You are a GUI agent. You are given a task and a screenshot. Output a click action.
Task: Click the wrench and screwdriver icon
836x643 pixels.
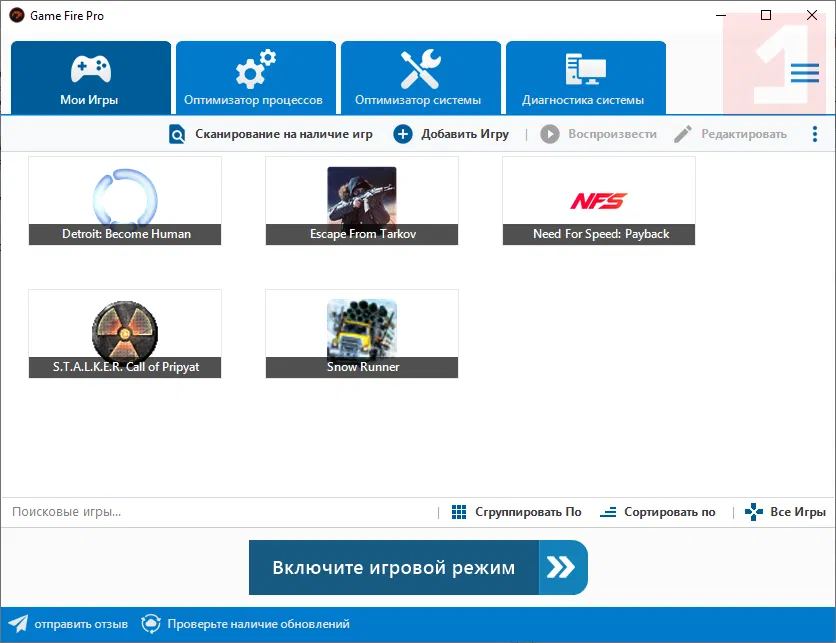pyautogui.click(x=421, y=69)
